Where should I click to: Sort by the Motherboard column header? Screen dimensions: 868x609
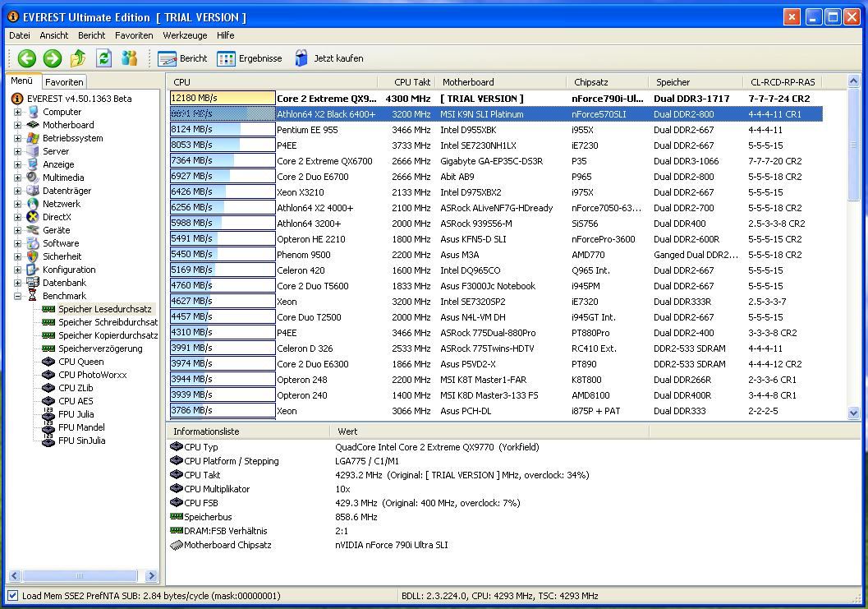(x=501, y=82)
